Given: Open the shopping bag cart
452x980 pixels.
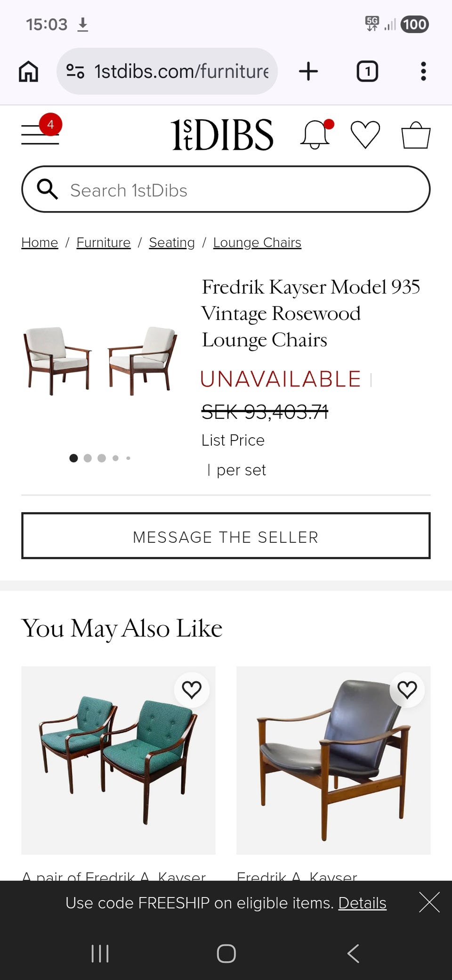Looking at the screenshot, I should [x=416, y=135].
